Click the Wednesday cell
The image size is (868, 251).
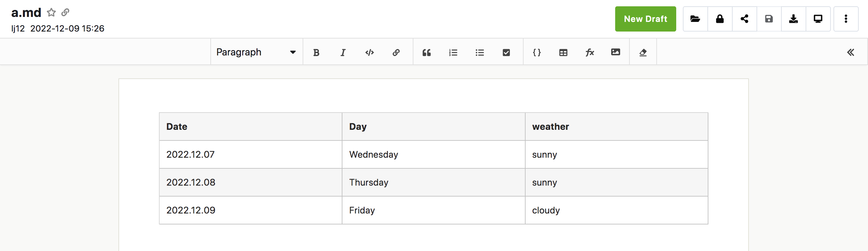click(x=433, y=154)
